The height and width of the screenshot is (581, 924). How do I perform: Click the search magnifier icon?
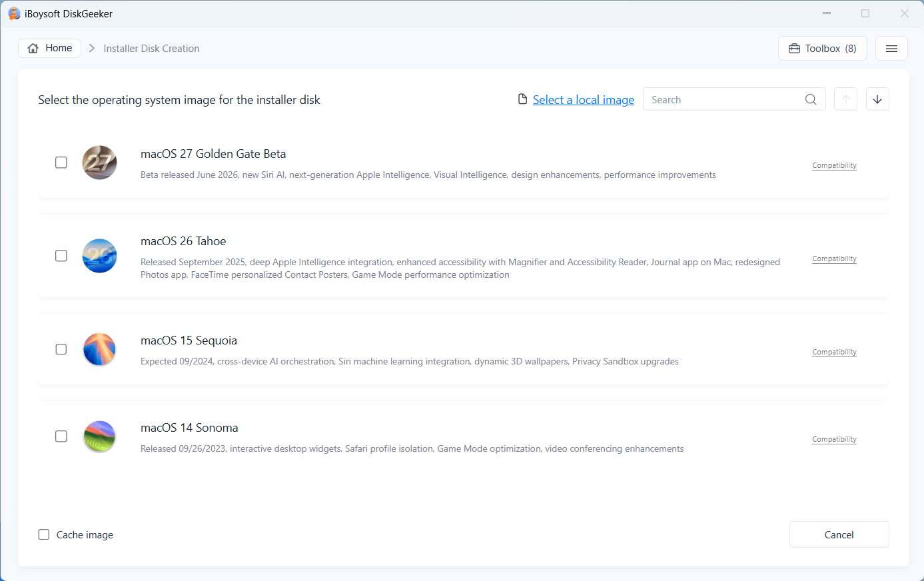[x=811, y=99]
